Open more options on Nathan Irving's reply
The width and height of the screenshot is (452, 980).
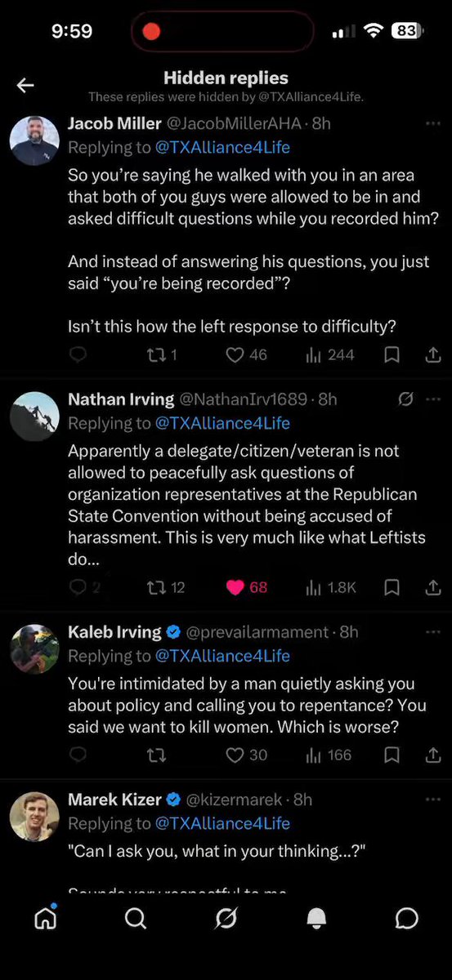tap(432, 399)
